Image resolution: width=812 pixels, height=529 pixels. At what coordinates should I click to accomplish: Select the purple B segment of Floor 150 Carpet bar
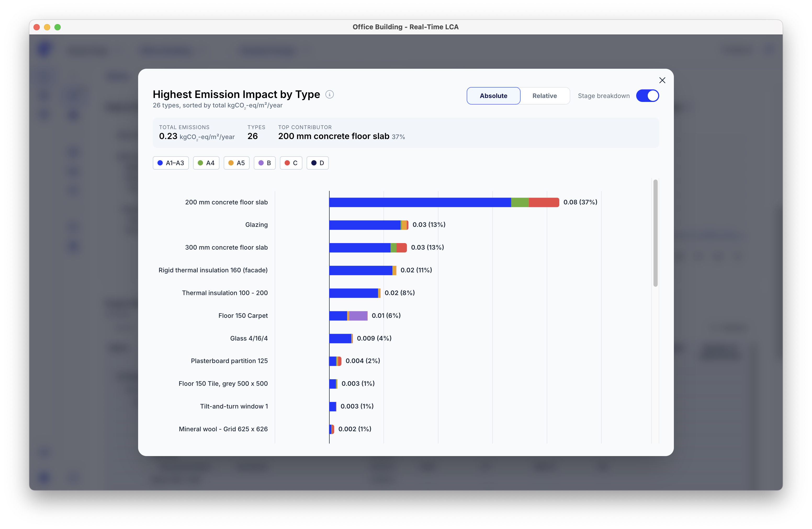point(358,316)
